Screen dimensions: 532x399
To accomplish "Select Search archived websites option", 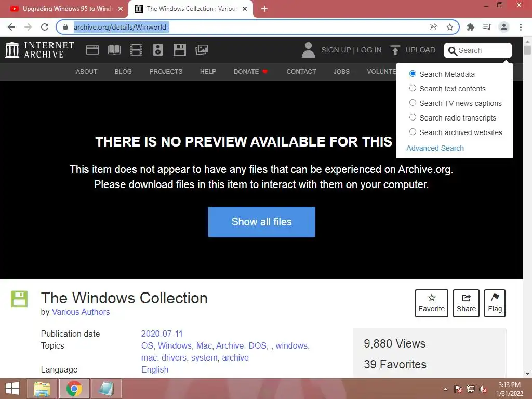I will (413, 132).
